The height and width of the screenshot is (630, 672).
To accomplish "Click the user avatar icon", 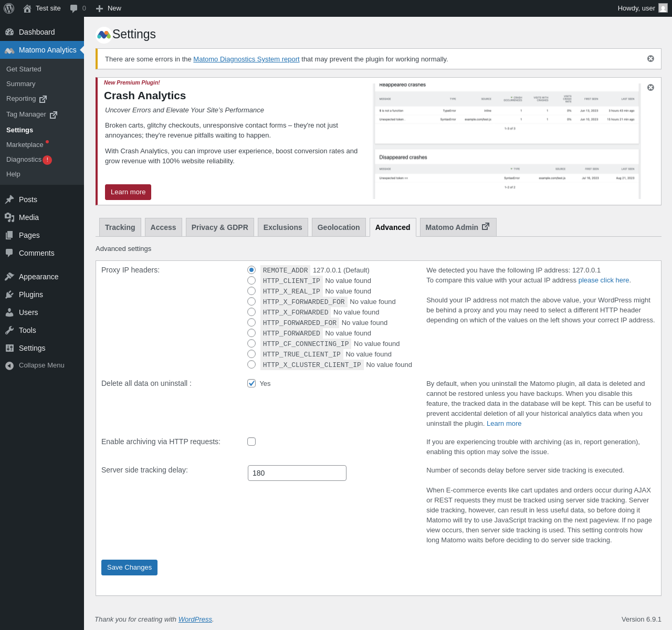I will pyautogui.click(x=663, y=8).
